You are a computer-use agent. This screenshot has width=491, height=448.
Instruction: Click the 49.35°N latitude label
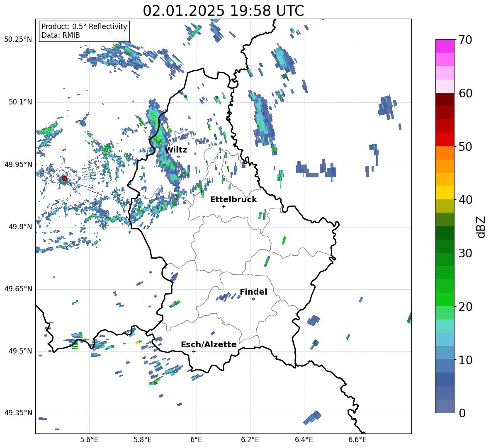(x=18, y=413)
